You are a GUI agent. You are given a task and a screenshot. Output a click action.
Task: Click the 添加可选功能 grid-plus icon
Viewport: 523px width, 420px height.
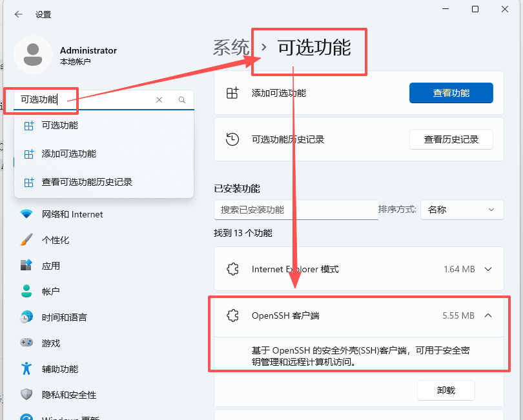(232, 93)
